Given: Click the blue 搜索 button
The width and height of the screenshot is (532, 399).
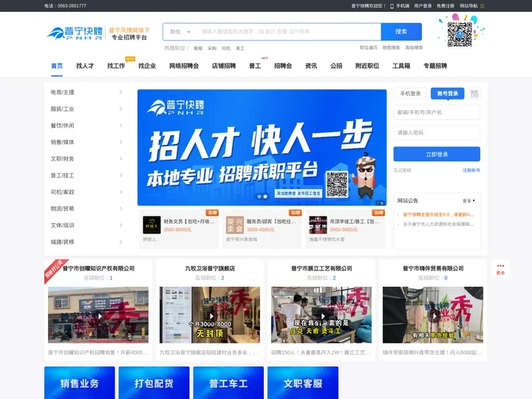Looking at the screenshot, I should [401, 32].
